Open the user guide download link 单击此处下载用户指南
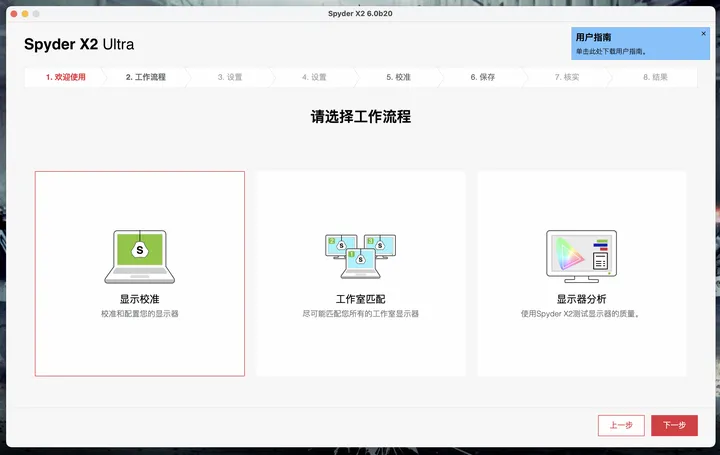 pyautogui.click(x=611, y=51)
